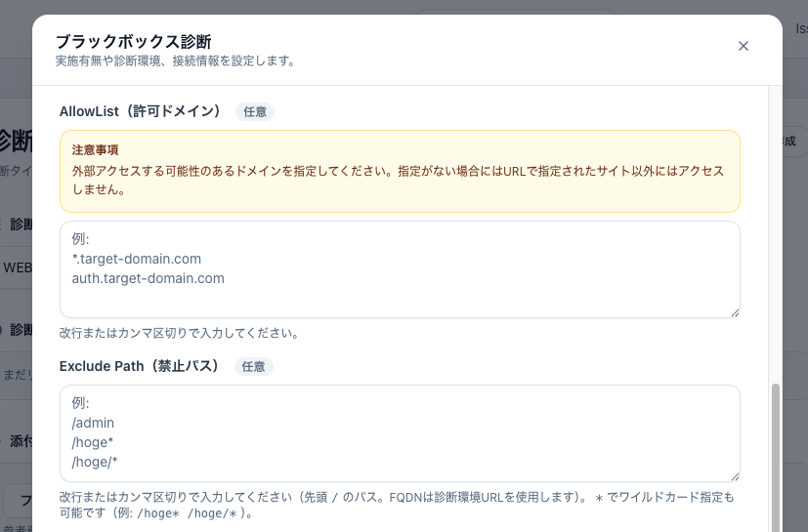Image resolution: width=808 pixels, height=532 pixels.
Task: Click the Exclude Path textarea
Action: (x=400, y=433)
